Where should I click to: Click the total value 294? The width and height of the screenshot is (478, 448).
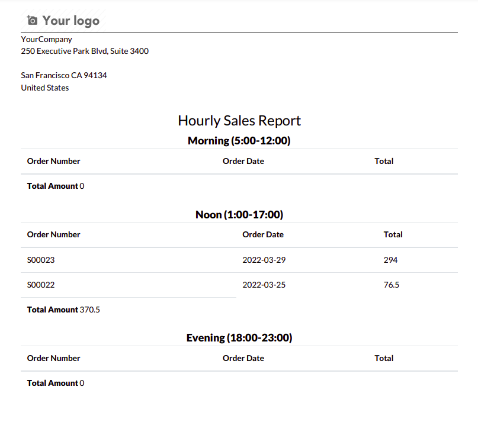tap(390, 260)
